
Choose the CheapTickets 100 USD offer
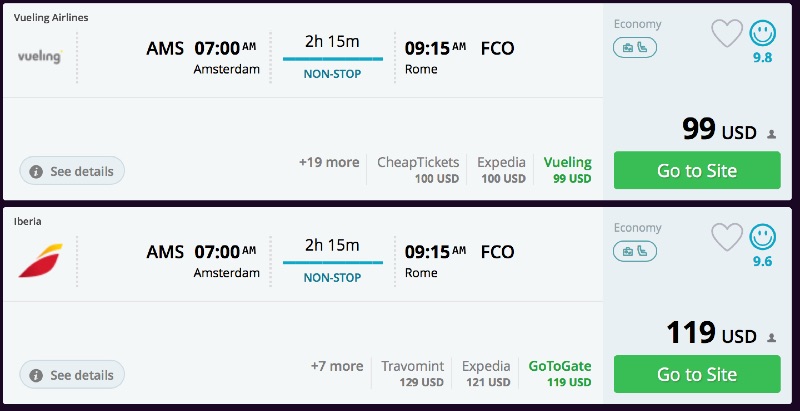tap(418, 170)
